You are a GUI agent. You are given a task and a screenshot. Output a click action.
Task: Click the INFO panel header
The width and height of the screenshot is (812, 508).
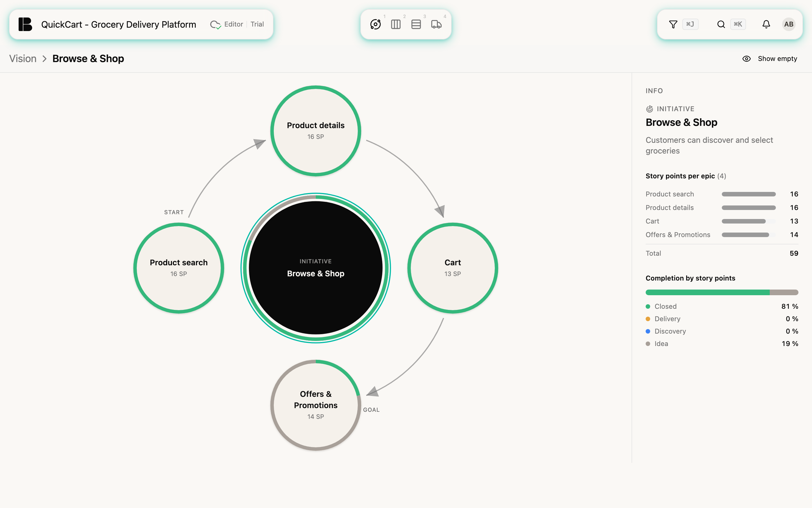654,91
